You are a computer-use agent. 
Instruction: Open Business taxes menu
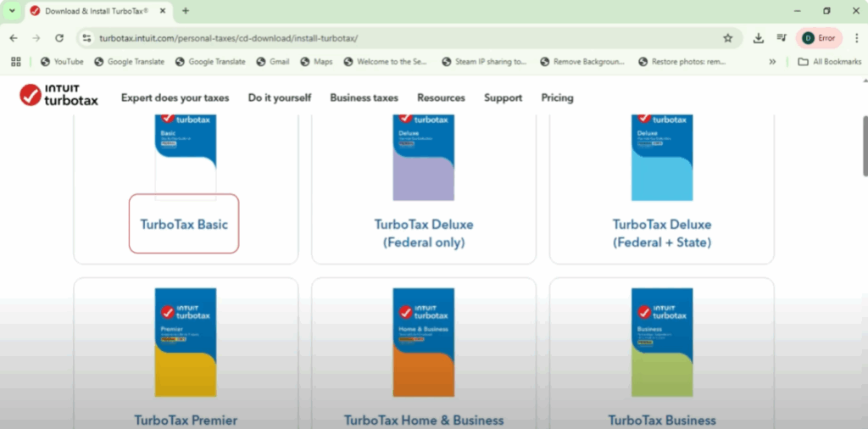pyautogui.click(x=364, y=98)
